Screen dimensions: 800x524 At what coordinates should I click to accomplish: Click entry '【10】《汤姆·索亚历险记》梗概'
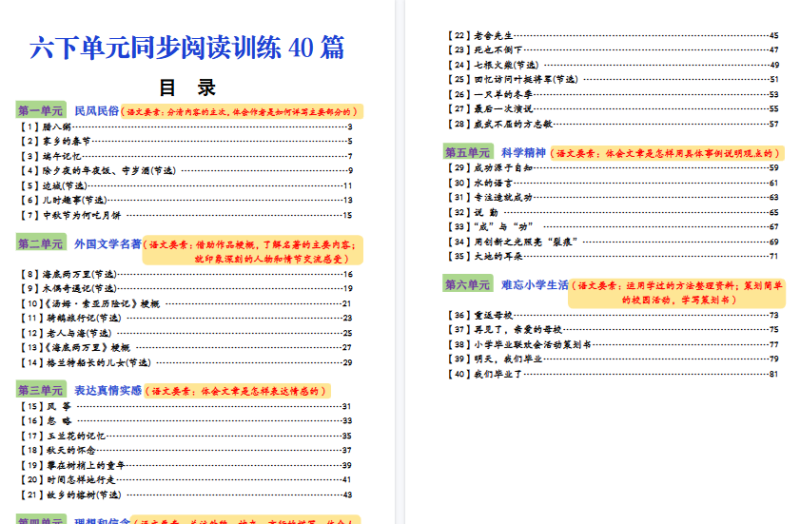(186, 304)
